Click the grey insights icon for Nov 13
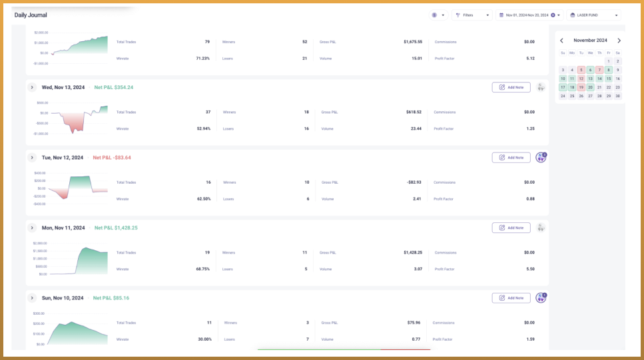644x360 pixels. 541,87
